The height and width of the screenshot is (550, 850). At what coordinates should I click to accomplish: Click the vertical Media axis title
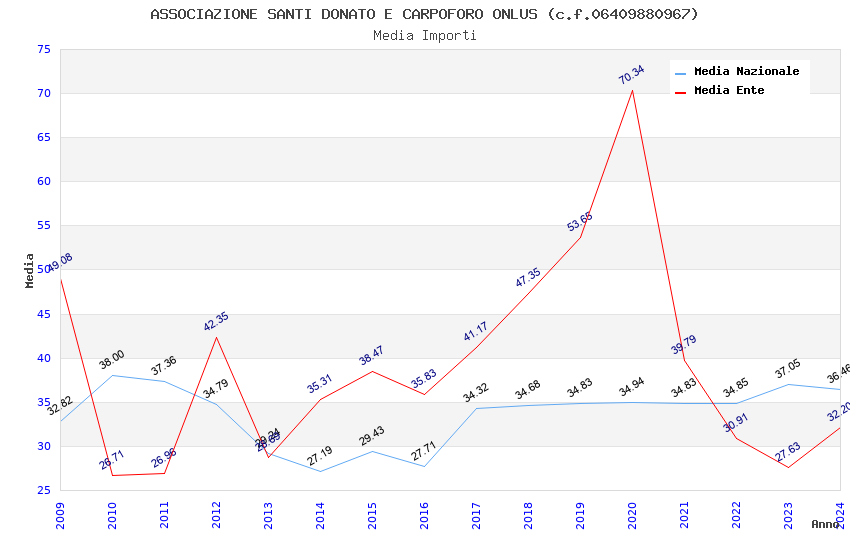[x=29, y=270]
